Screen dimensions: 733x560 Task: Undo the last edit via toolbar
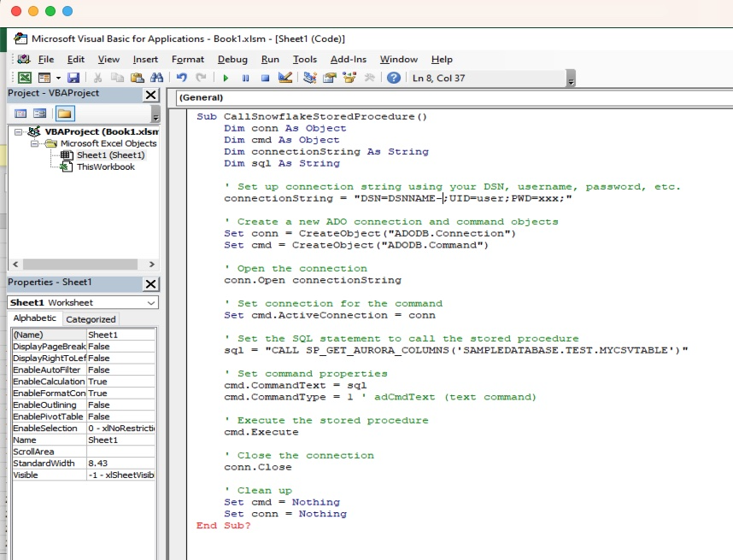click(181, 78)
